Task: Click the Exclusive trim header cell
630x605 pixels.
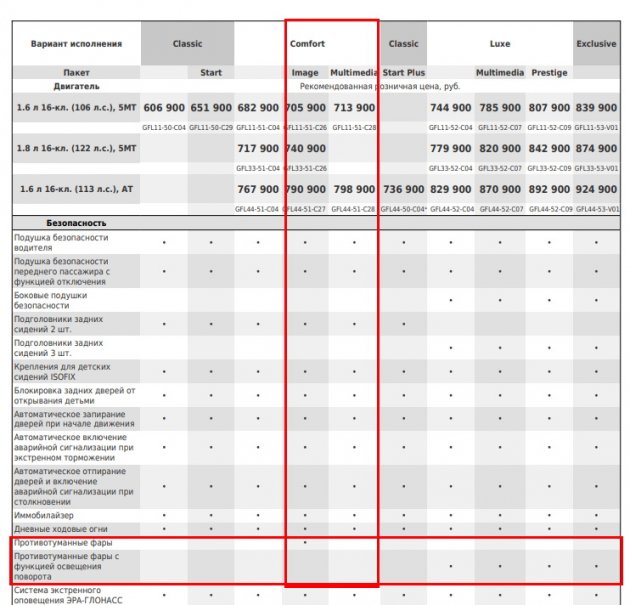Action: point(596,44)
